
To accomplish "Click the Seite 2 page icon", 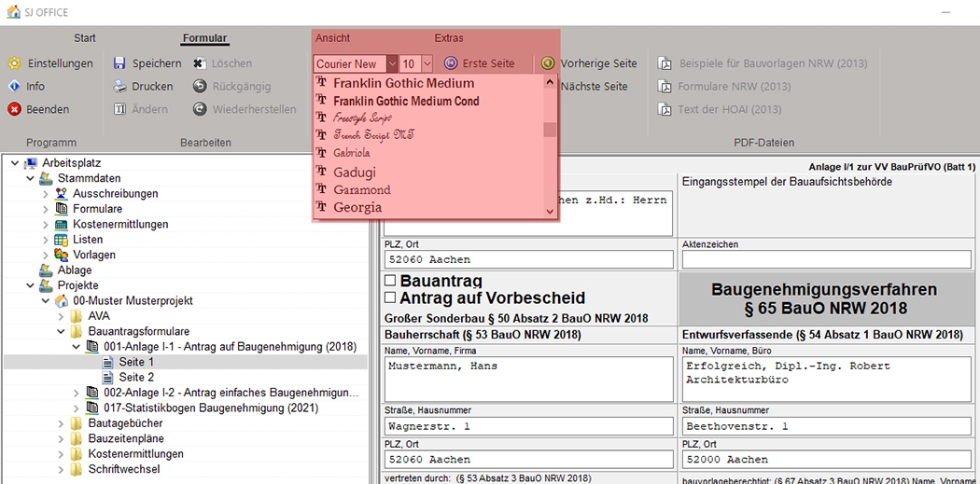I will [107, 377].
